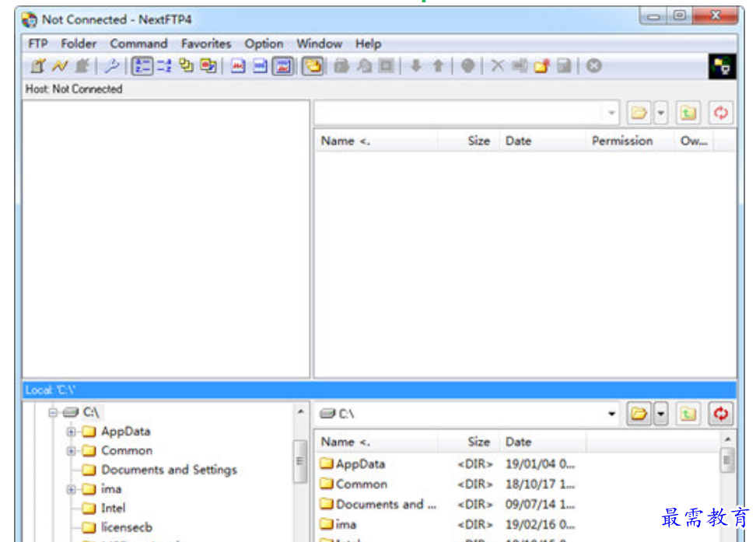Viewport: 756px width, 542px height.
Task: Go up one folder in remote pane
Action: point(688,113)
